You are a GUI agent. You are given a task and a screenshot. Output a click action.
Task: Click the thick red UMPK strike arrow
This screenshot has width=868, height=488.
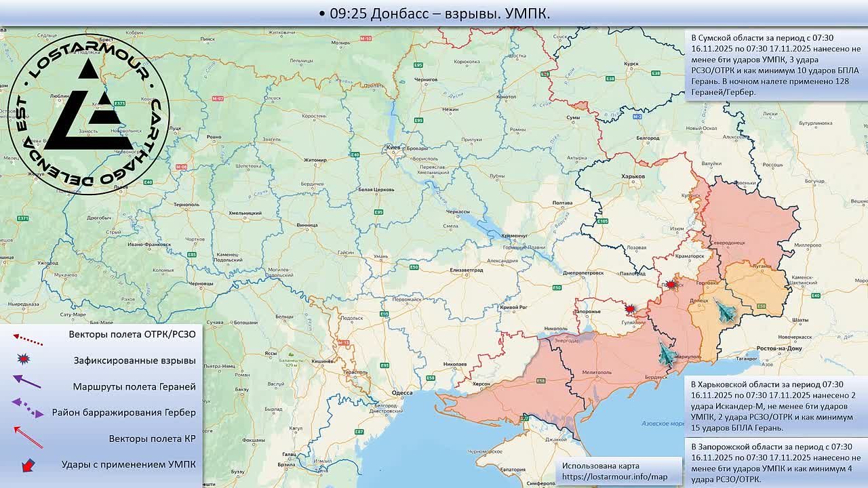[x=27, y=465]
